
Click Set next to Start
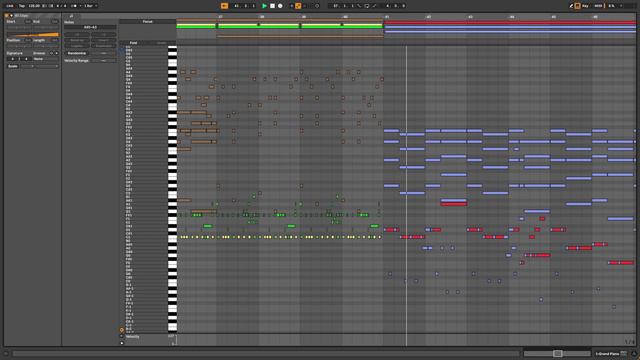(28, 21)
